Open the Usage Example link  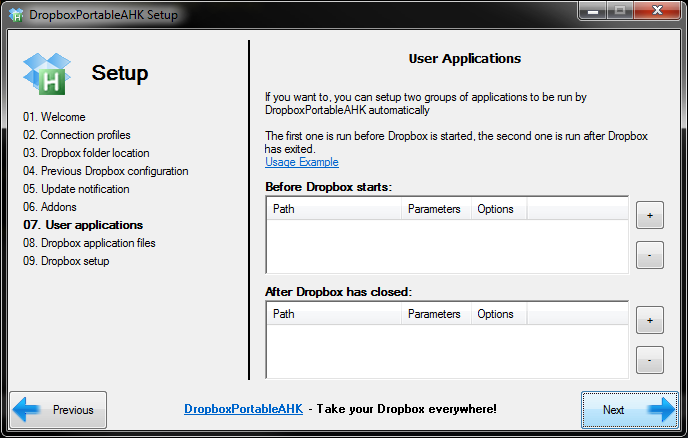301,162
